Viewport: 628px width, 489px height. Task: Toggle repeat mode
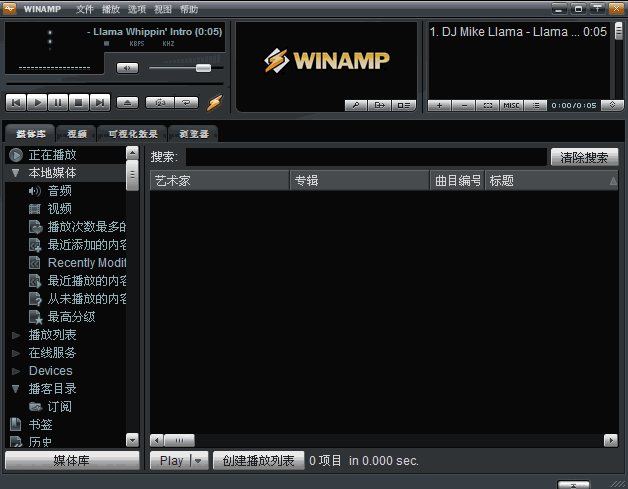tap(186, 103)
